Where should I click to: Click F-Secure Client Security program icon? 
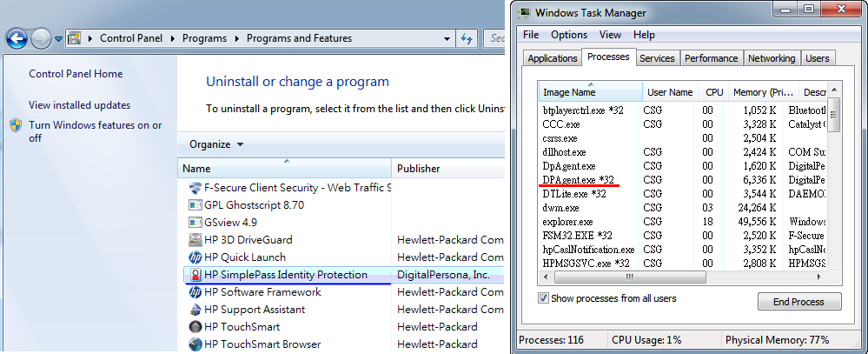195,188
